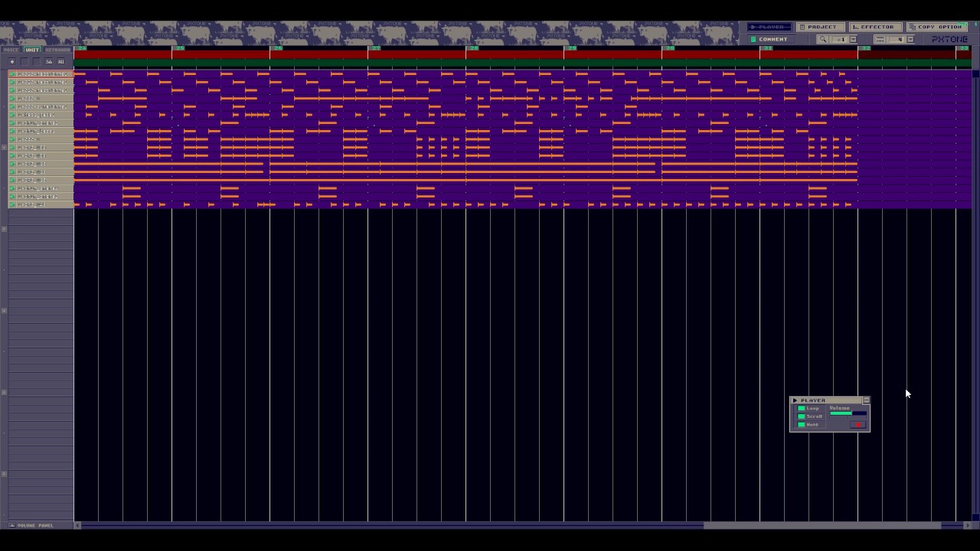Toggle the Player button in top toolbar
The width and height of the screenshot is (980, 551).
pyautogui.click(x=769, y=27)
